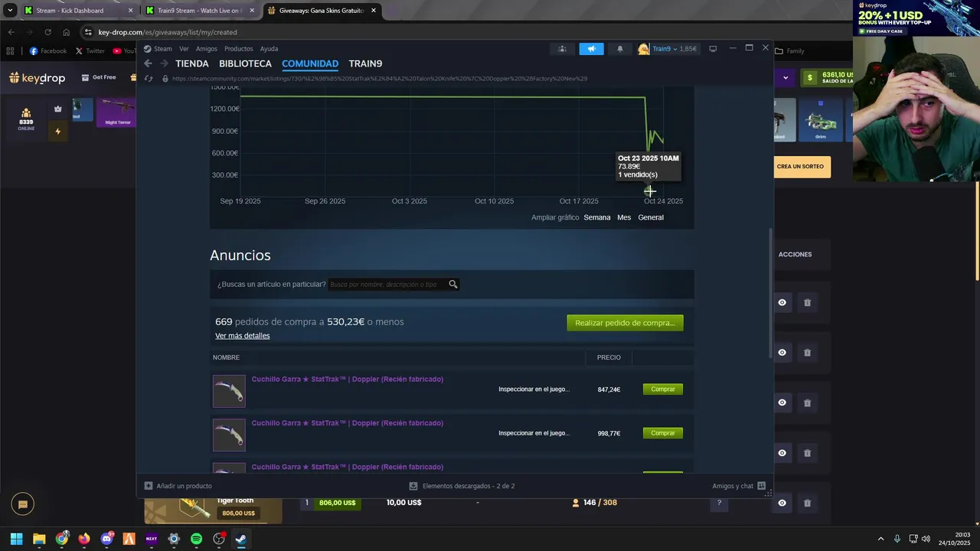The image size is (980, 551).
Task: Delete the first giveaway with trash icon
Action: [x=807, y=302]
